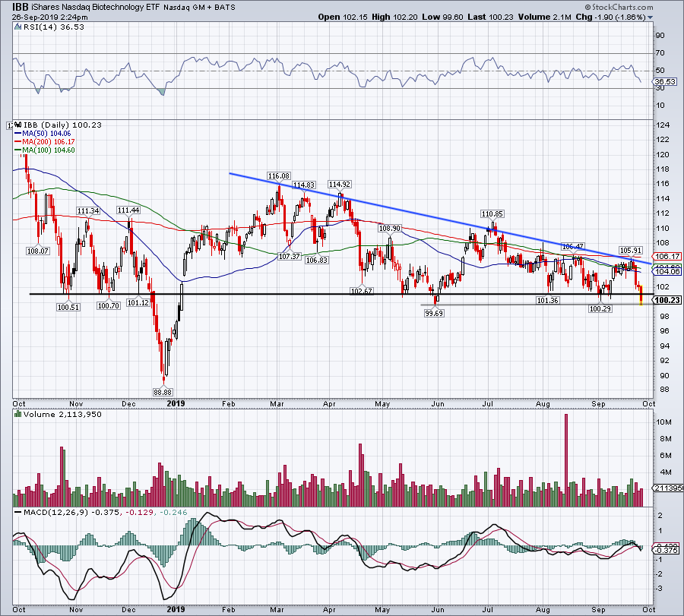
Task: Click the High 102.20 header value
Action: [394, 17]
